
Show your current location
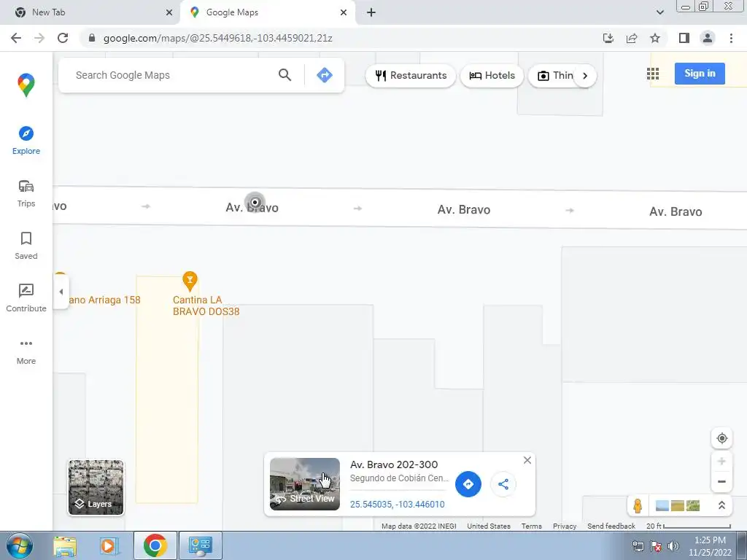click(721, 438)
